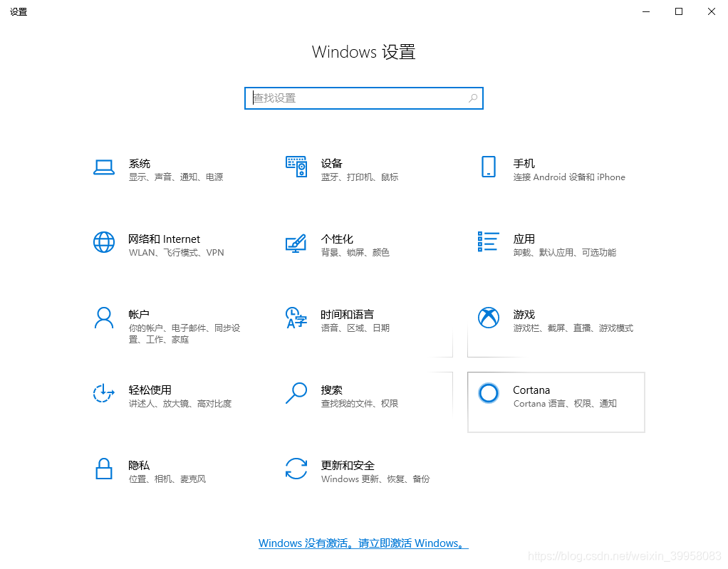Select the 个性化 category title

point(337,239)
